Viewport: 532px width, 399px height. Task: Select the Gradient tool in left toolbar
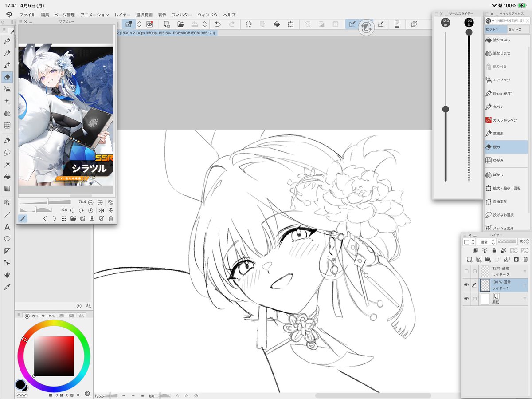pos(7,189)
